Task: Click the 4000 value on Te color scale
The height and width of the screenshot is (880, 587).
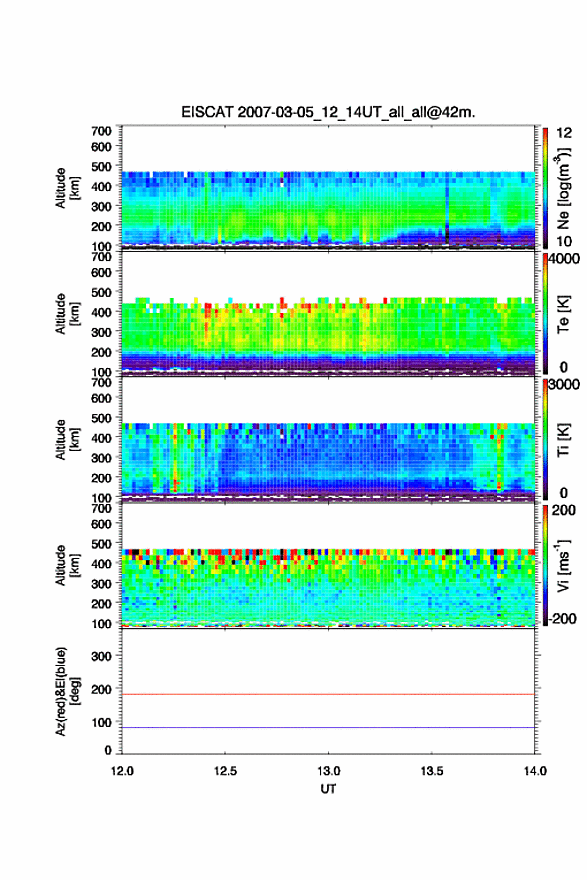Action: [x=564, y=259]
